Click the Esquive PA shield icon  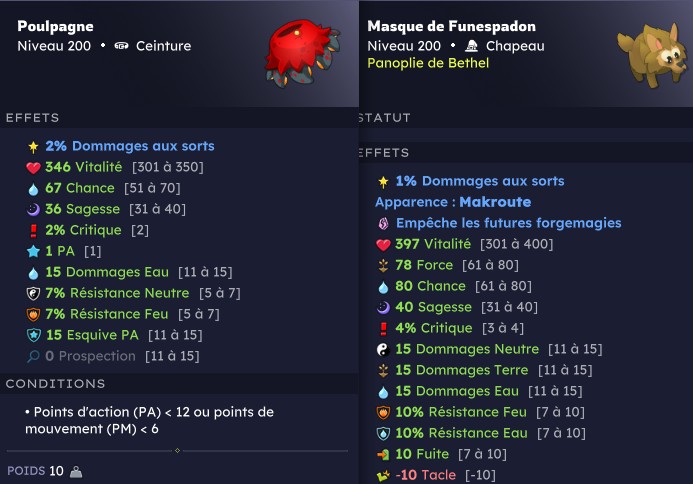pos(34,335)
